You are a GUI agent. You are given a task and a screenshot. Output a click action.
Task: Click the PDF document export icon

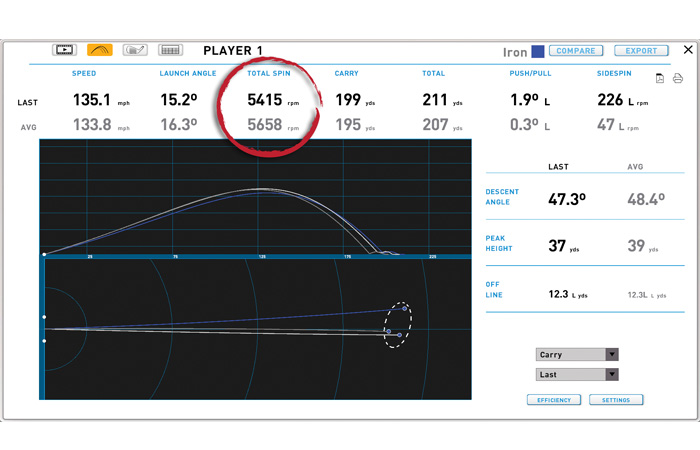click(x=660, y=78)
